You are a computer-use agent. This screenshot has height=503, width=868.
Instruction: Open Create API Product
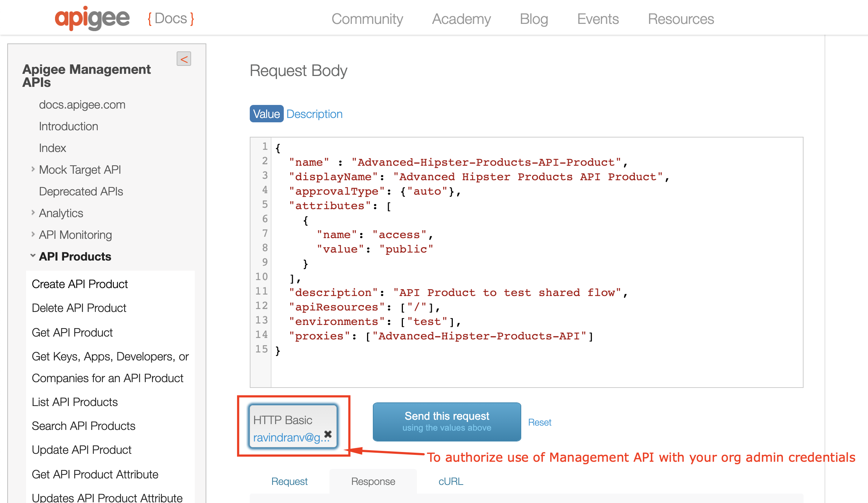80,284
